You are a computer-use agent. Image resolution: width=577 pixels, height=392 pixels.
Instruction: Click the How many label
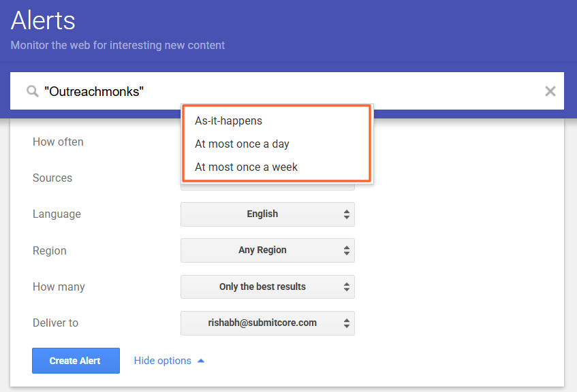(x=59, y=287)
